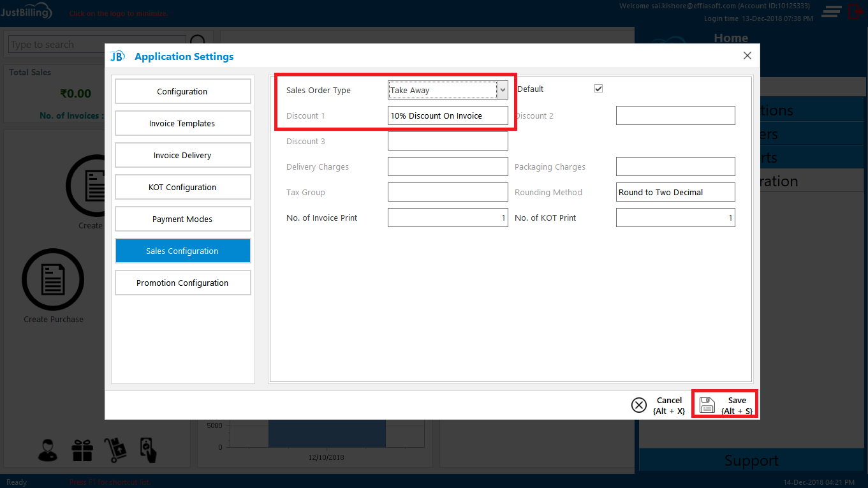Screen dimensions: 868x488
Task: Toggle the Default checkbox
Action: [x=598, y=89]
